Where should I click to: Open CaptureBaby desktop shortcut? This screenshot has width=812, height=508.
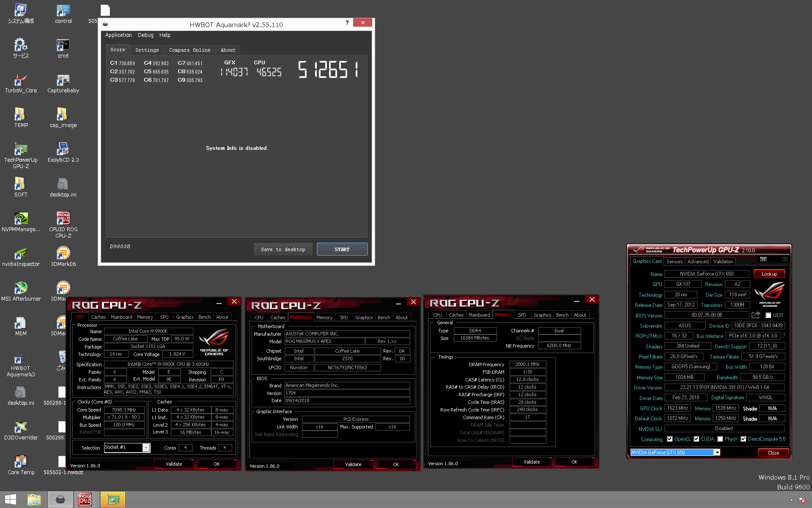[x=63, y=83]
